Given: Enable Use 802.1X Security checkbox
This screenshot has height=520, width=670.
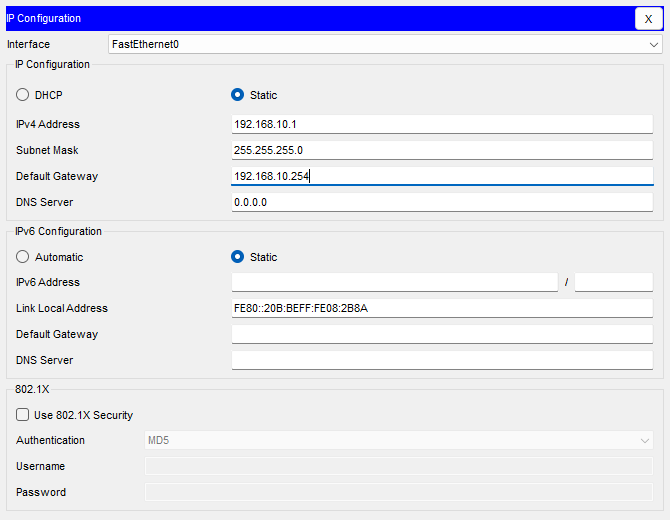Looking at the screenshot, I should pyautogui.click(x=23, y=415).
